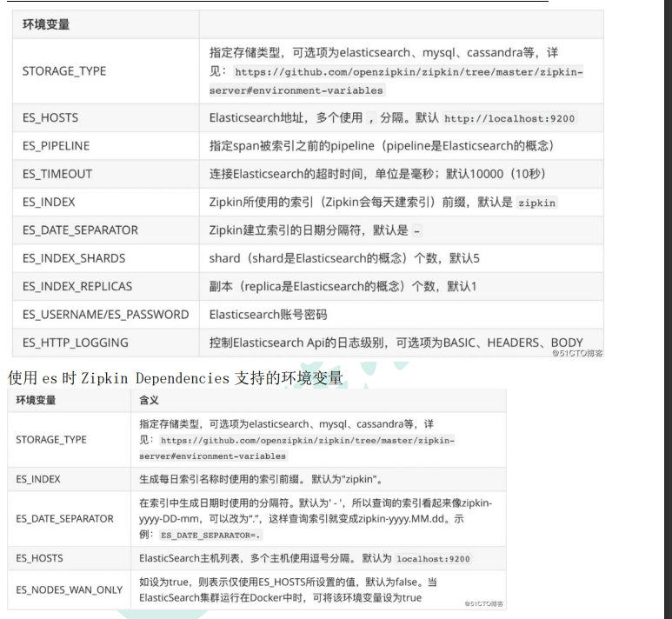Screen dimensions: 672x619
Task: Click the zipkin code default value
Action: [536, 203]
